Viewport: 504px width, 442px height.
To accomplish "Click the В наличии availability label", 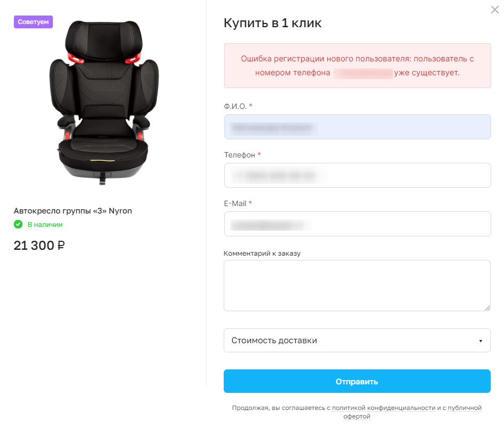I will click(45, 225).
